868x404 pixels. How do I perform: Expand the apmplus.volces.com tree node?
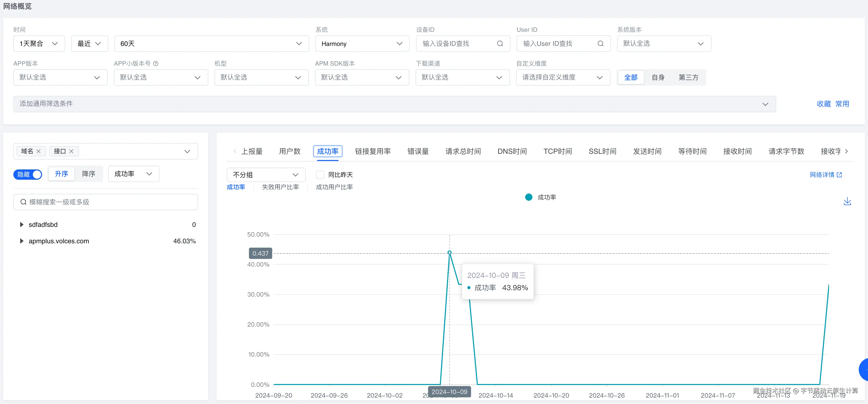(22, 241)
